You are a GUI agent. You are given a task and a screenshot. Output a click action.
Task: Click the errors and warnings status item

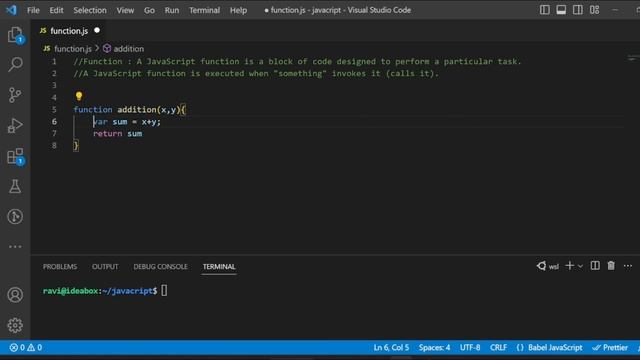coord(26,347)
